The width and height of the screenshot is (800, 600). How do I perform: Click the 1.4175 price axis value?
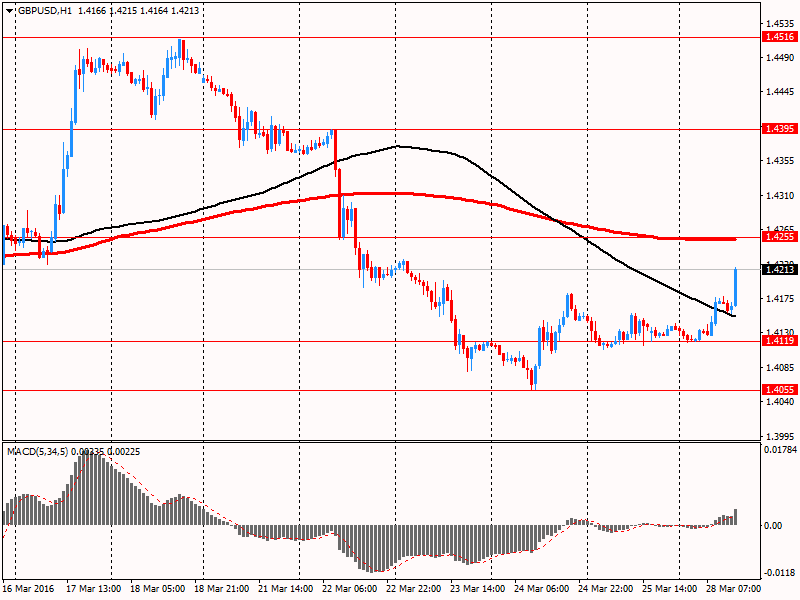click(x=781, y=299)
